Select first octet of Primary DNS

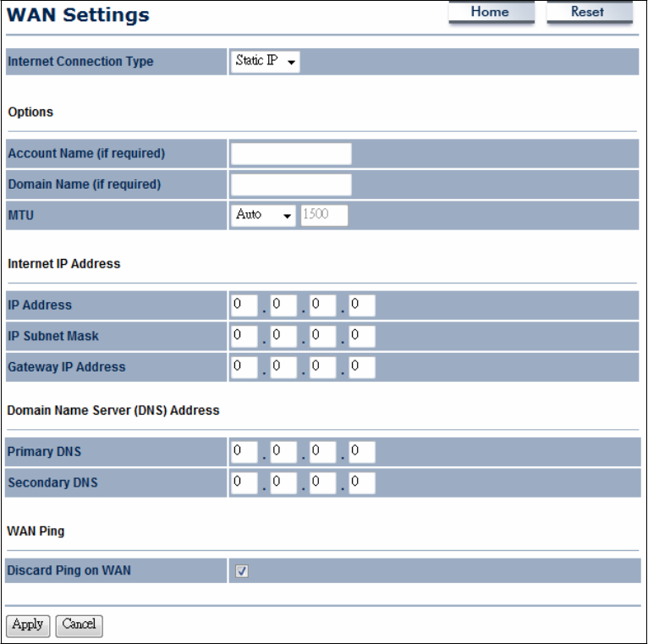coord(244,452)
